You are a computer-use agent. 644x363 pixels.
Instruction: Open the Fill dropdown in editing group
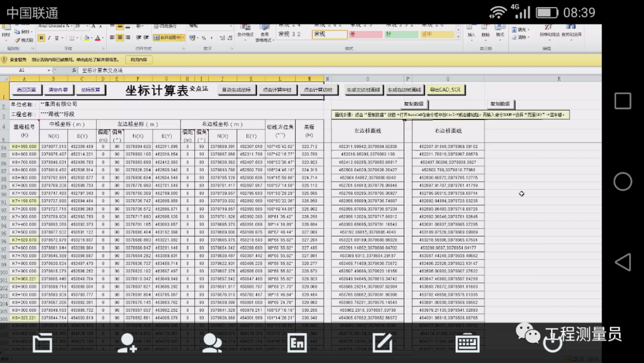pos(519,30)
